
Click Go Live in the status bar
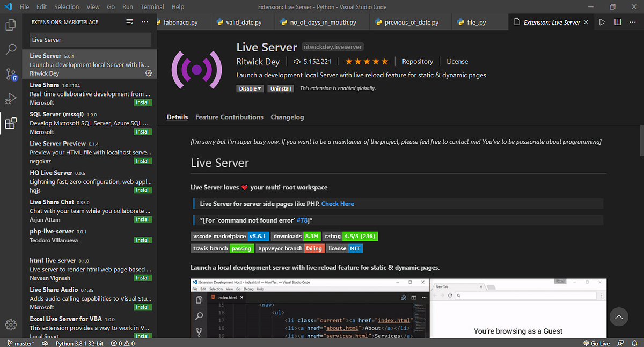pyautogui.click(x=597, y=343)
